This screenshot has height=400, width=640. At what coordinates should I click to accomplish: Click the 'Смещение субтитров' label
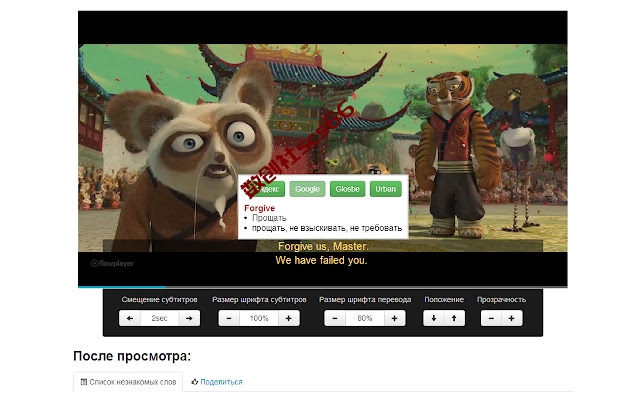pos(160,300)
